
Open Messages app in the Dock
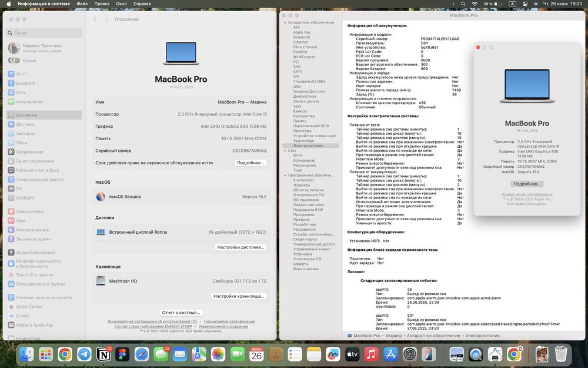(x=161, y=354)
